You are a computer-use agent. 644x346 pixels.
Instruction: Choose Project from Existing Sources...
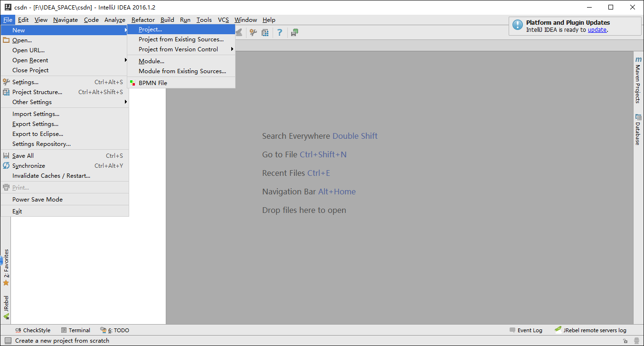point(181,39)
